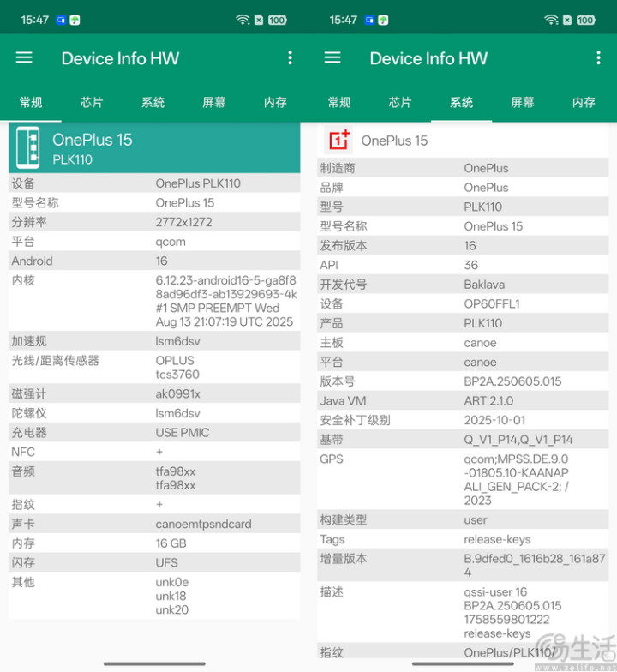Switch to 芯片 tab on left screen

coord(92,102)
